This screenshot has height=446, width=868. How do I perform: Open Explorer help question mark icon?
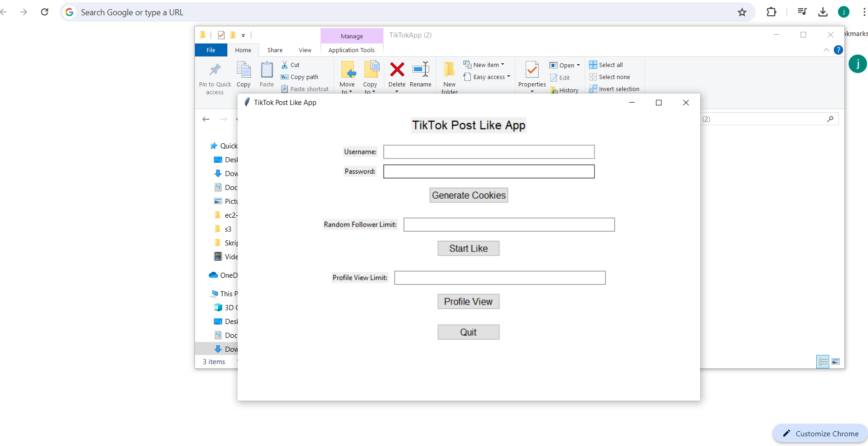(x=838, y=50)
